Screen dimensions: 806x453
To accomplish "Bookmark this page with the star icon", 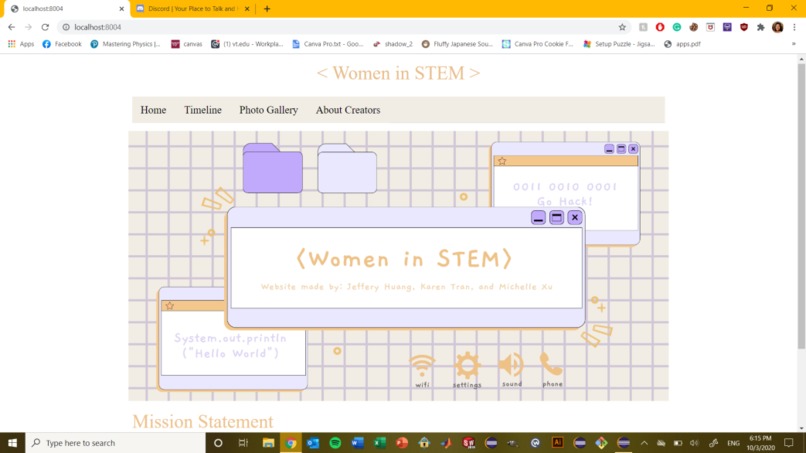I will click(x=622, y=27).
